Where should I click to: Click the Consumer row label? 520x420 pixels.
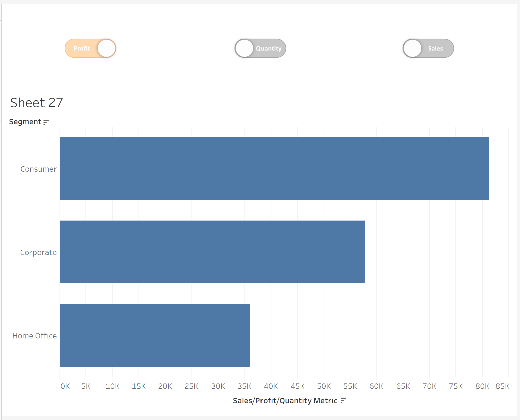click(39, 169)
